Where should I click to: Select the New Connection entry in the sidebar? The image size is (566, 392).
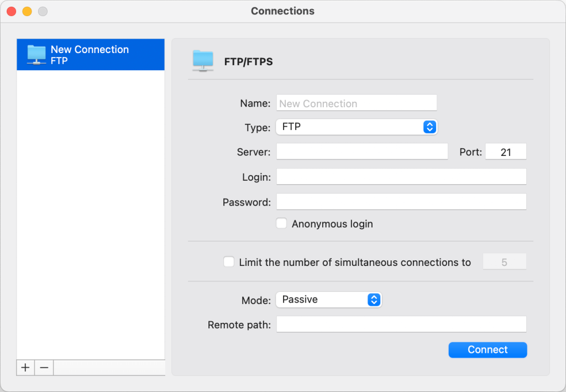90,54
